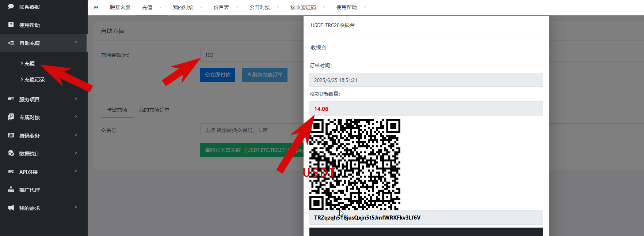Viewport: 644px width, 236px height.
Task: Open the 充值 submenu item
Action: (x=29, y=63)
